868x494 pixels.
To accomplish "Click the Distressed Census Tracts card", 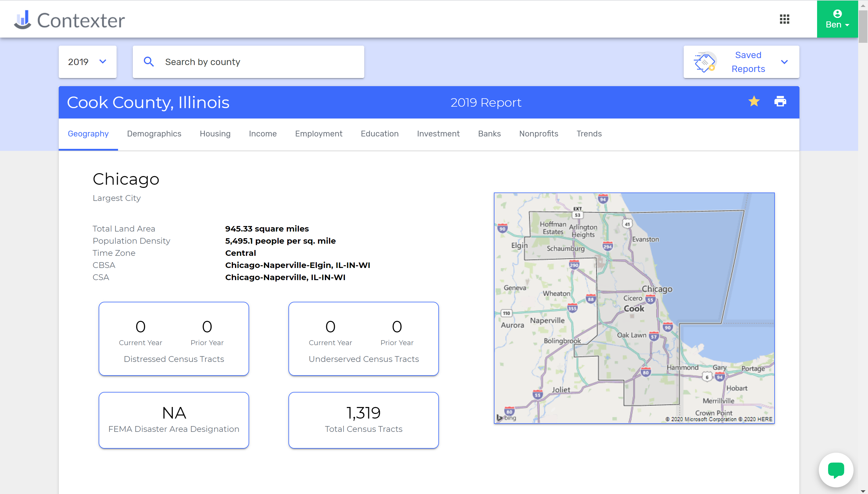I will pos(174,338).
